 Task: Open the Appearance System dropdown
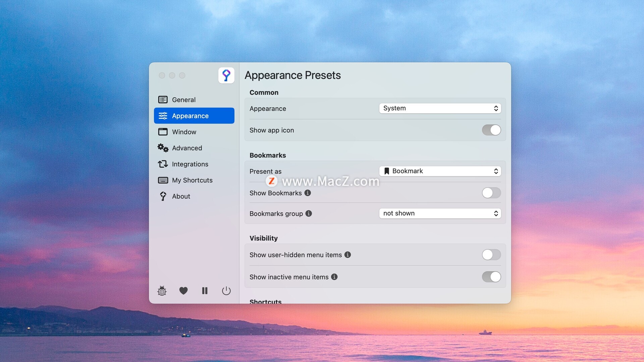[x=440, y=108]
